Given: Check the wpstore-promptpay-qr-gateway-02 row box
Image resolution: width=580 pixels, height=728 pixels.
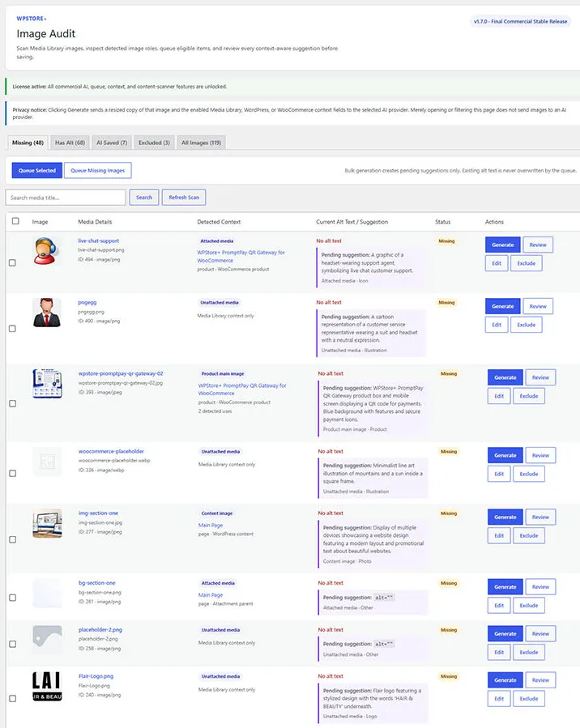Looking at the screenshot, I should tap(12, 403).
